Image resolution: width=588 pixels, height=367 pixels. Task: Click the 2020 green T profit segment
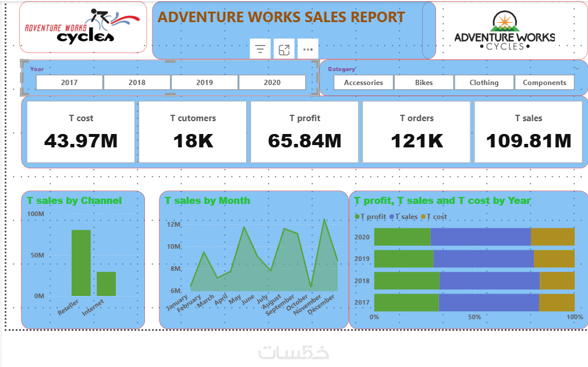402,237
